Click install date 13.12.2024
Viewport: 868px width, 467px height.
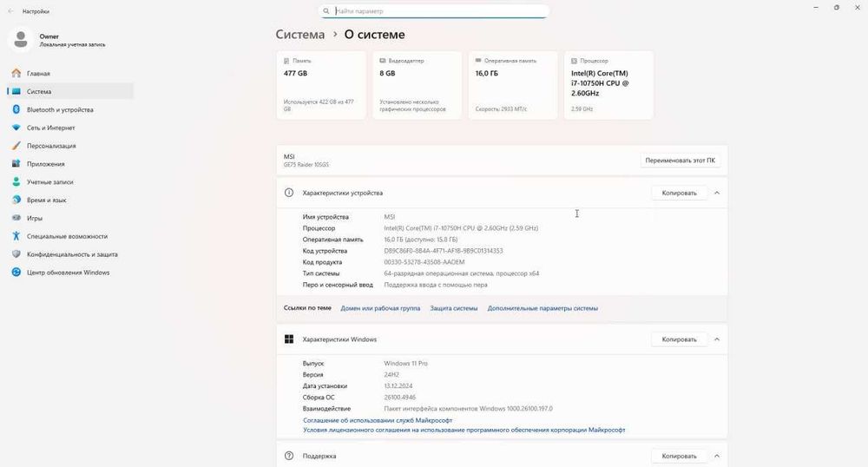(x=398, y=386)
